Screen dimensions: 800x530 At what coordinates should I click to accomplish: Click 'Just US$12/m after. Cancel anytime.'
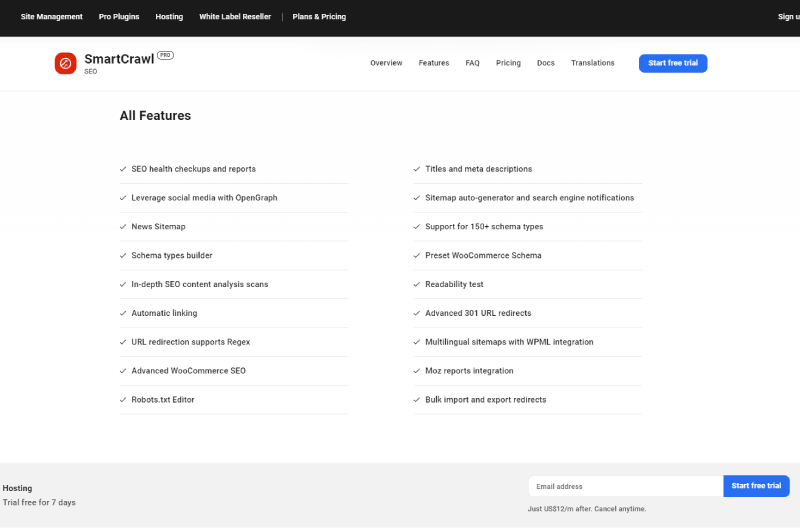(587, 509)
